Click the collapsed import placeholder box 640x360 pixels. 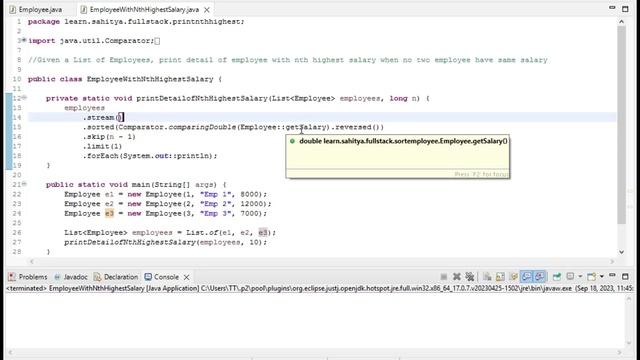[x=157, y=41]
